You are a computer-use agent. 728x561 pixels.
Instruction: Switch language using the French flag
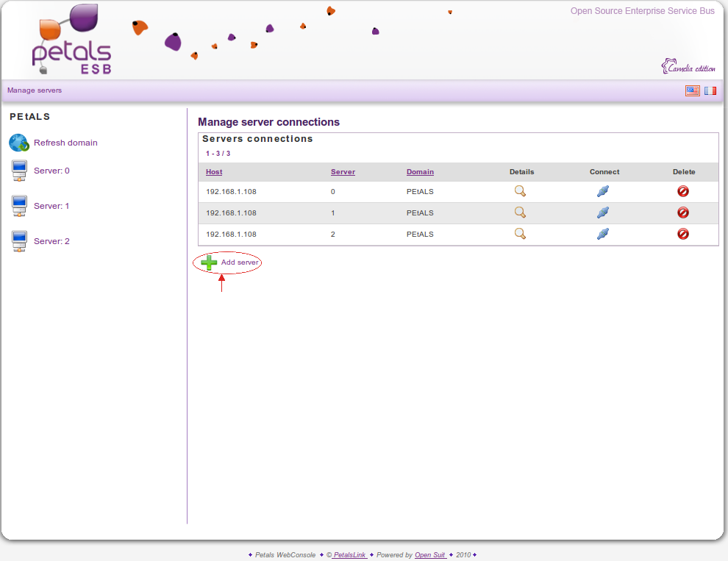click(710, 90)
